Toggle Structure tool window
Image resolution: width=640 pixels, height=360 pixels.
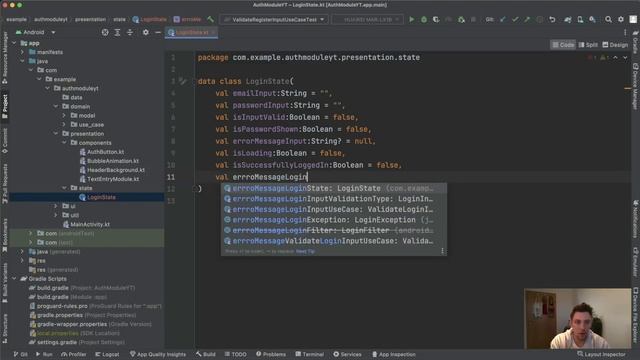tap(5, 328)
